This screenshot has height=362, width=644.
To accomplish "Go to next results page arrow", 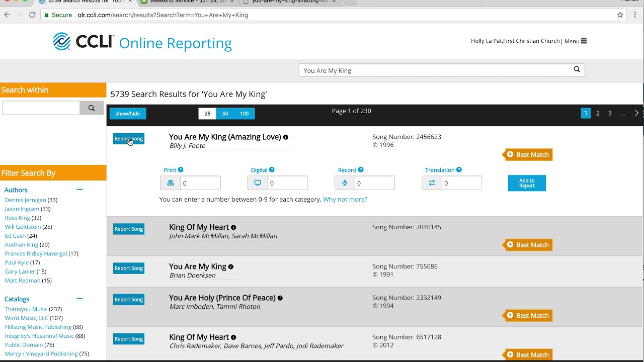I will [636, 113].
